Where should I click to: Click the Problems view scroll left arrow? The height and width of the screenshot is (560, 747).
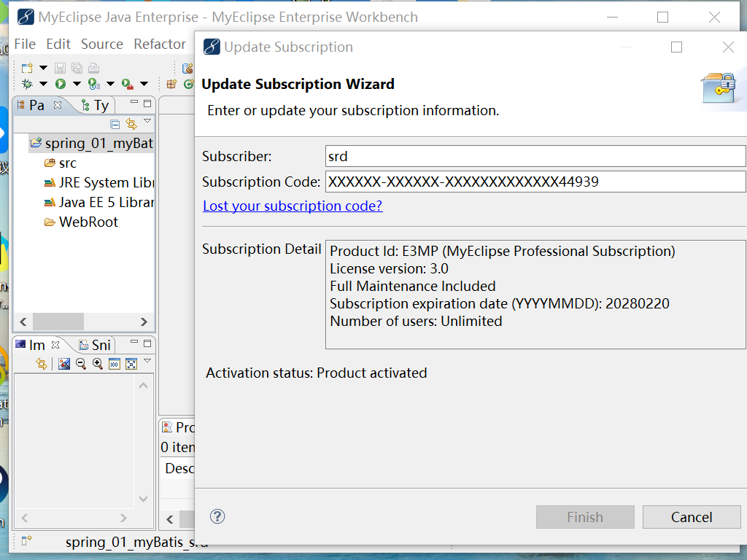[x=169, y=519]
